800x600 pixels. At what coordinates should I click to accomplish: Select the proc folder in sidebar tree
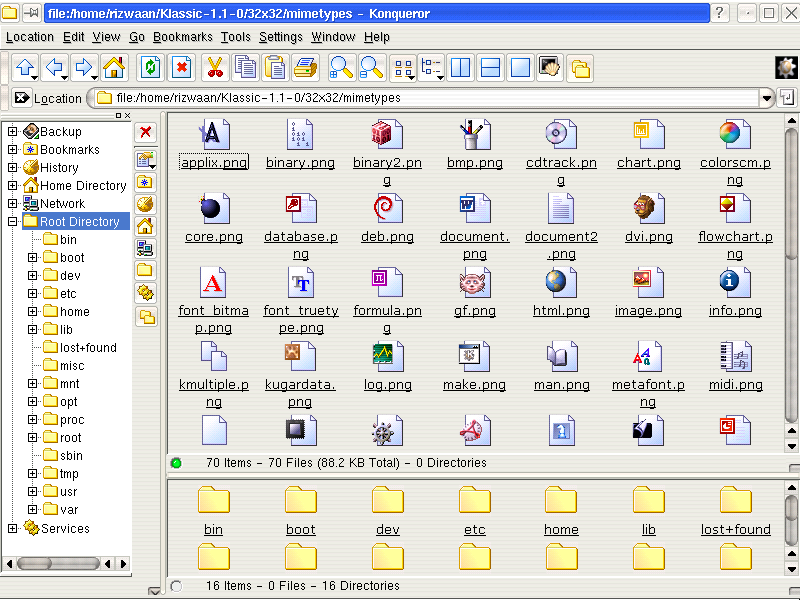coord(72,419)
